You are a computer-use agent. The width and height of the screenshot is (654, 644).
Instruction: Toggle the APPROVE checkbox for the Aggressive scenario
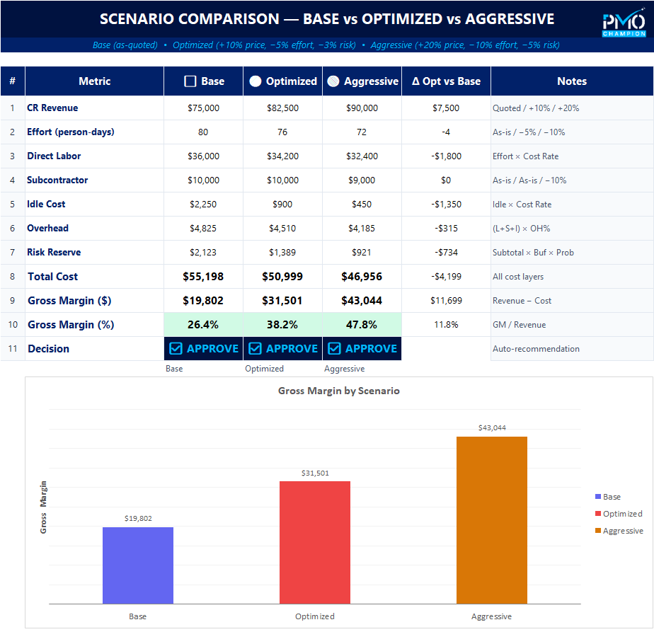[x=362, y=348]
